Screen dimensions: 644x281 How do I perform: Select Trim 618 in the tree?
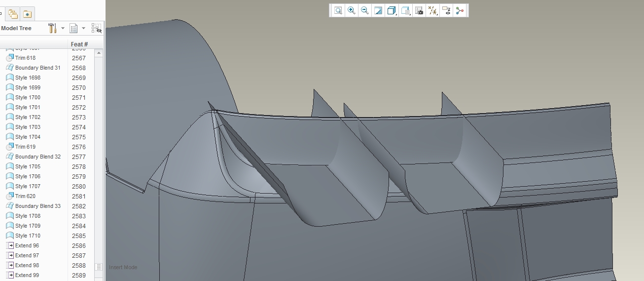(x=25, y=58)
